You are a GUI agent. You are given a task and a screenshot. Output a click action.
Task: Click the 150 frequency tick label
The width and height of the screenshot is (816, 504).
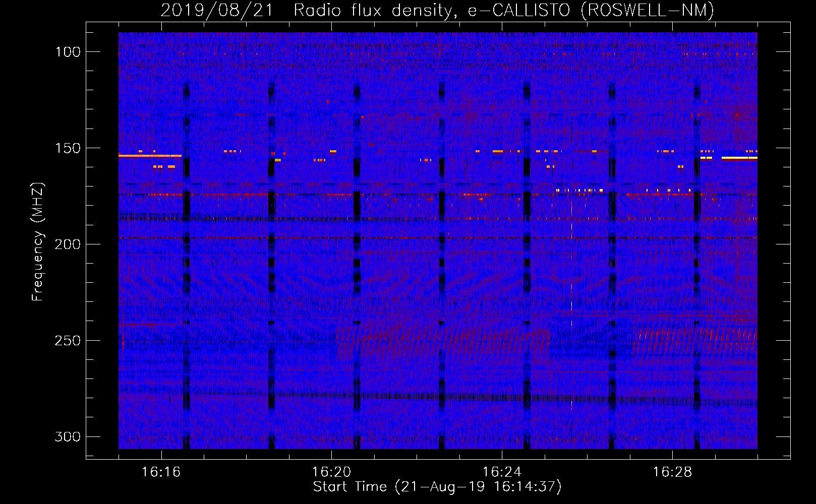[x=68, y=148]
